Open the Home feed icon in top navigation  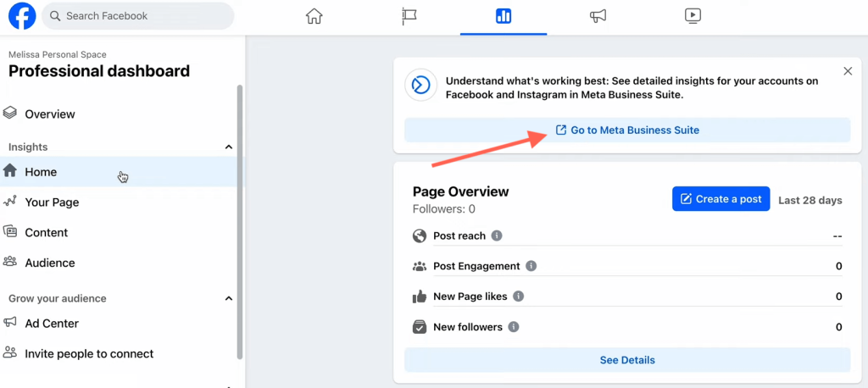(x=314, y=16)
